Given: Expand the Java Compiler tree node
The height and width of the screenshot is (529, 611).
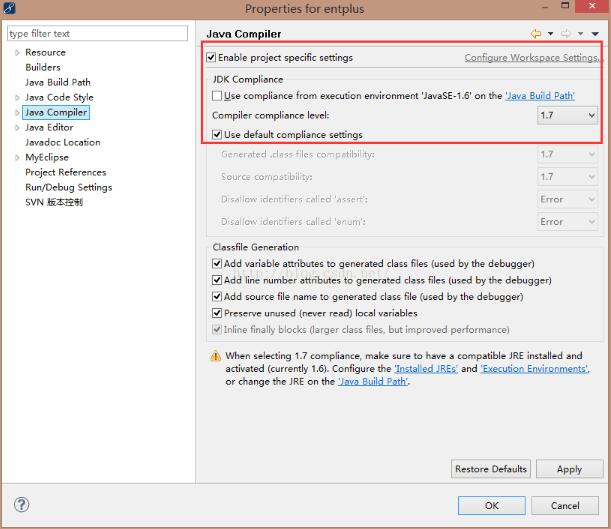Looking at the screenshot, I should tap(17, 113).
